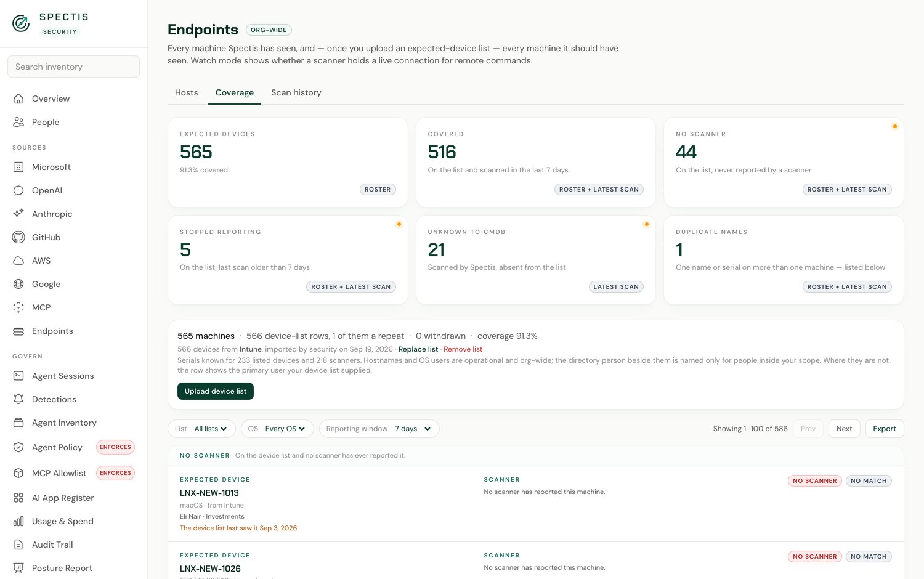Click the Google globe icon
The image size is (924, 579).
point(18,284)
